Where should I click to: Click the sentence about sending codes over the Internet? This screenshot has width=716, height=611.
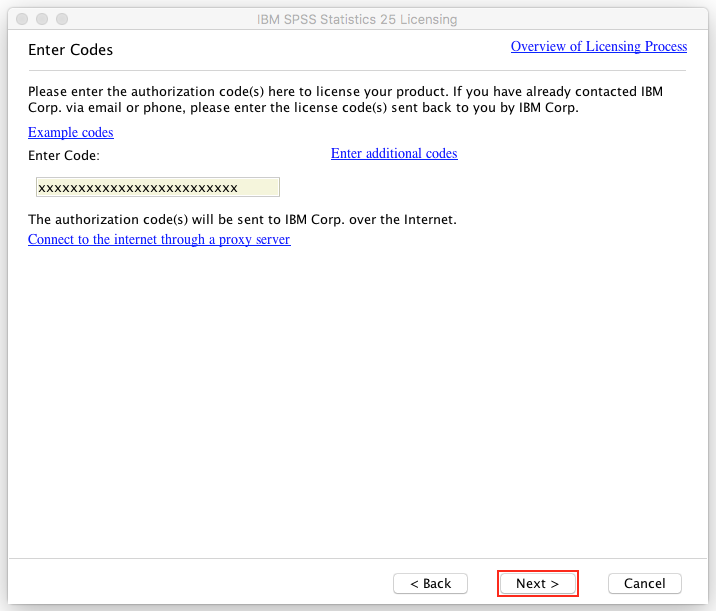click(x=242, y=220)
